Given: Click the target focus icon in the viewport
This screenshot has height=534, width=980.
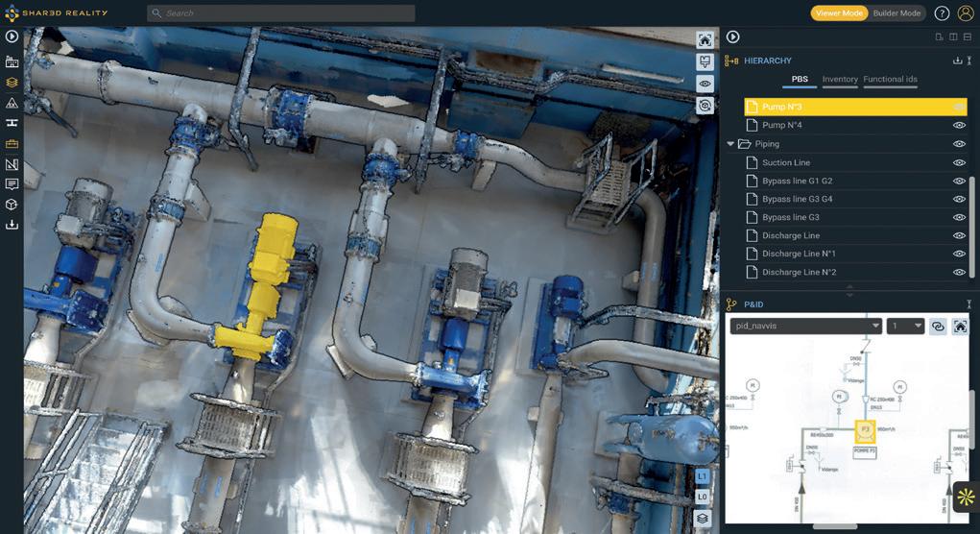Looking at the screenshot, I should click(705, 105).
